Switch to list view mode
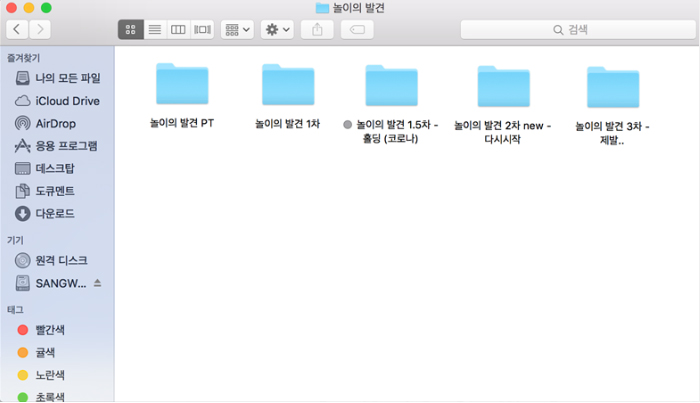The width and height of the screenshot is (700, 403). [x=154, y=30]
